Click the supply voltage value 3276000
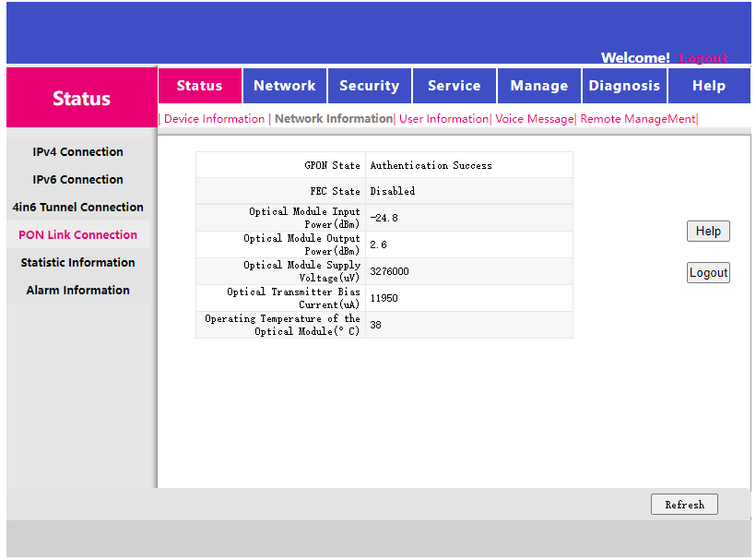756x560 pixels. pos(389,271)
